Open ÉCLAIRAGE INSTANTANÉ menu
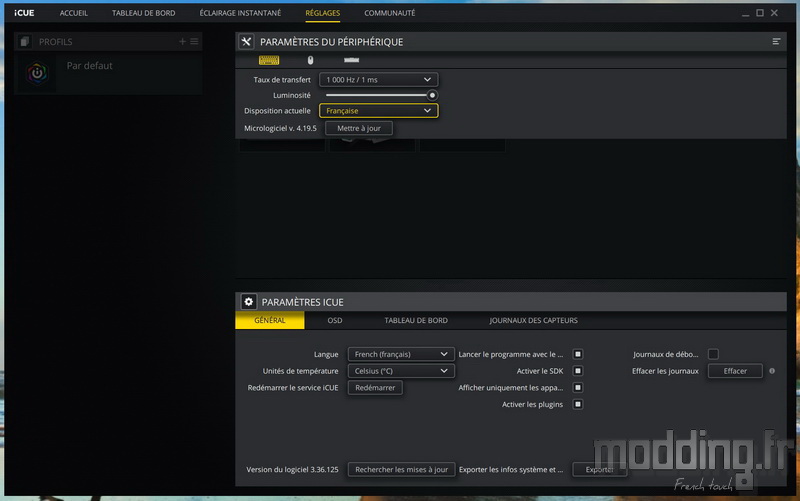Viewport: 800px width, 501px height. click(240, 13)
